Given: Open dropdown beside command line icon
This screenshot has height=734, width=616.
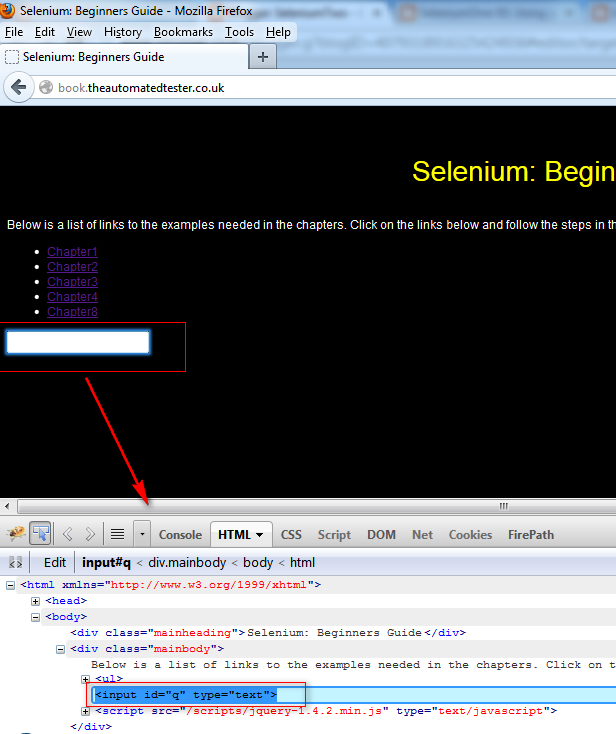Looking at the screenshot, I should [142, 534].
